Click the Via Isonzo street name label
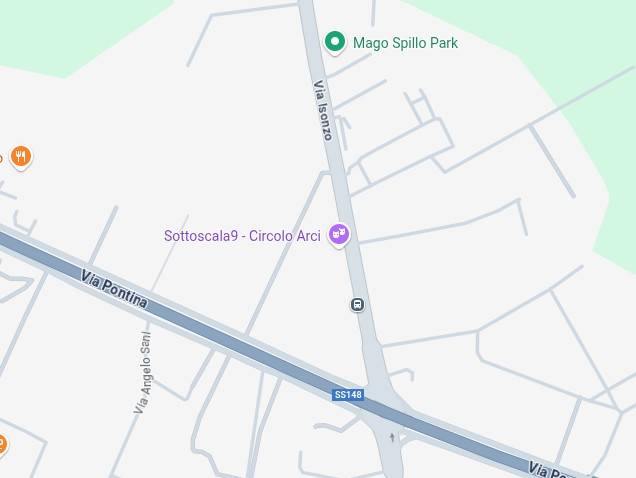This screenshot has height=478, width=636. 323,110
